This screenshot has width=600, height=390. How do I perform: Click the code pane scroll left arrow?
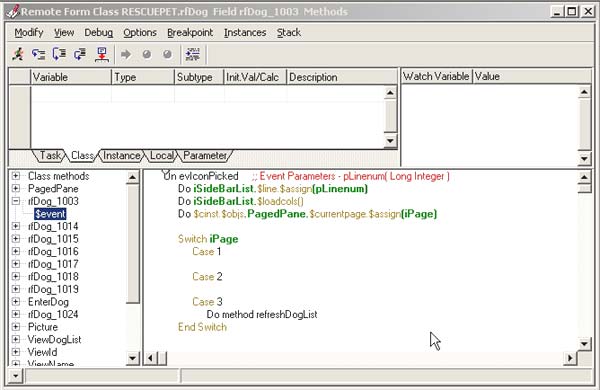[x=151, y=358]
